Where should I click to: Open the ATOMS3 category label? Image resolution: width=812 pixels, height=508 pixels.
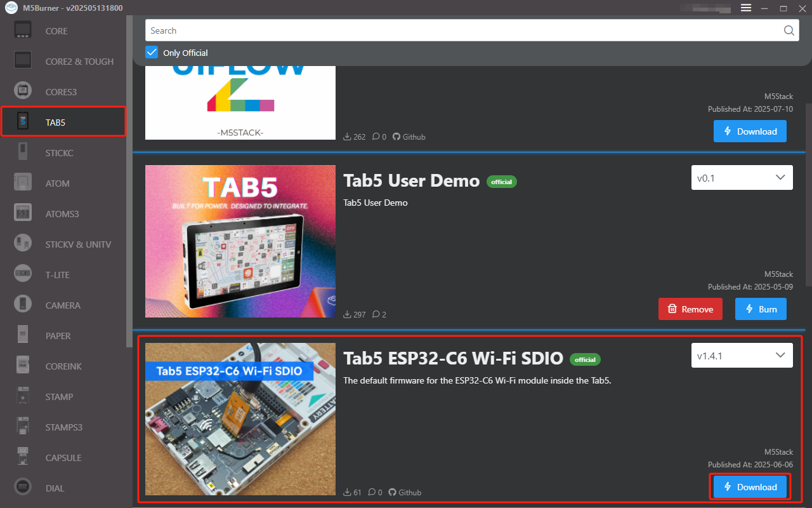[x=62, y=214]
